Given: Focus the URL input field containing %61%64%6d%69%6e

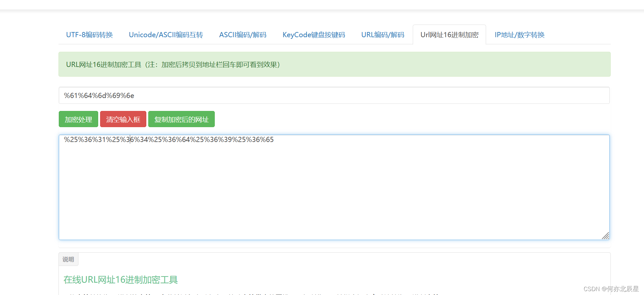Looking at the screenshot, I should (334, 95).
